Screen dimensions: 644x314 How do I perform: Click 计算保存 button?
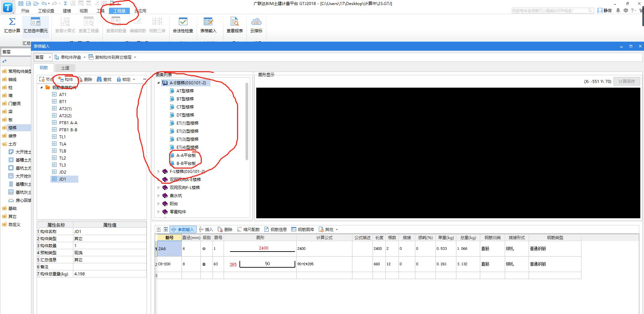pyautogui.click(x=627, y=81)
